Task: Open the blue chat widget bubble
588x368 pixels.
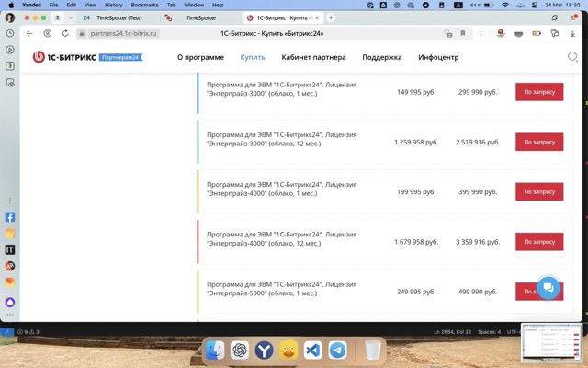Action: (548, 287)
